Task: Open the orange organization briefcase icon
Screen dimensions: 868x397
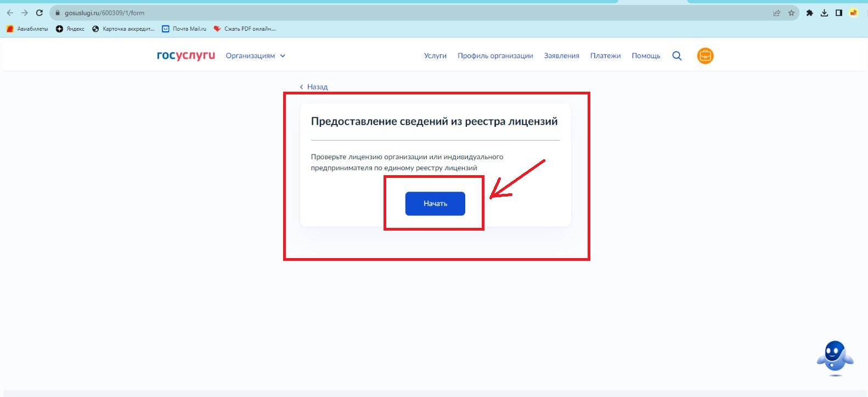Action: 705,55
